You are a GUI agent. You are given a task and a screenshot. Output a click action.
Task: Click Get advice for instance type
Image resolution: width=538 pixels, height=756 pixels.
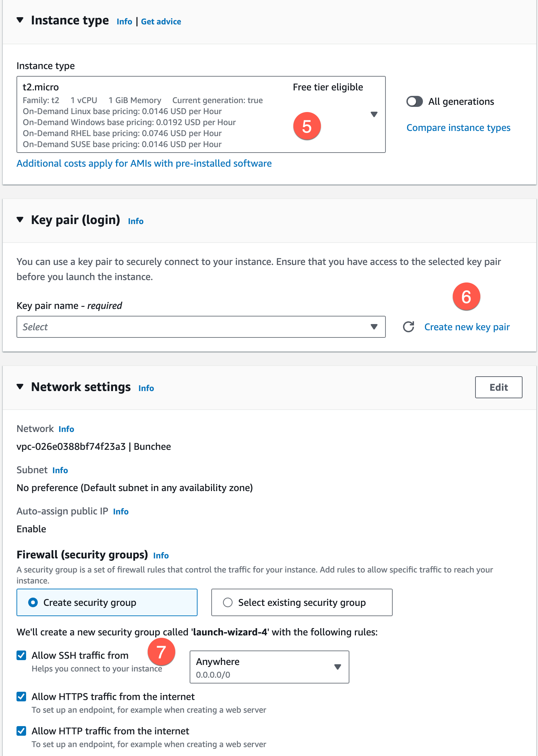(161, 21)
